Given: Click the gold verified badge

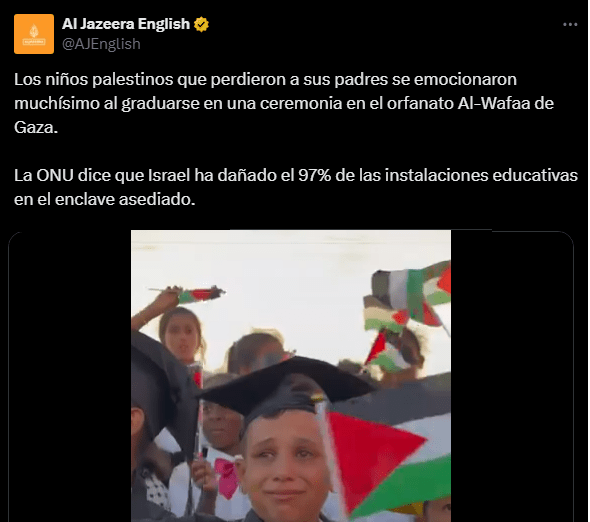Looking at the screenshot, I should coord(201,24).
